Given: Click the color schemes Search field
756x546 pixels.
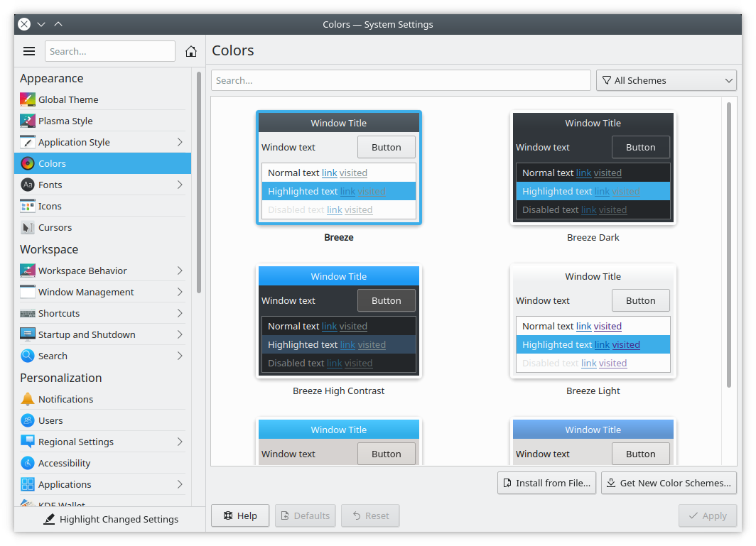Looking at the screenshot, I should click(x=401, y=80).
